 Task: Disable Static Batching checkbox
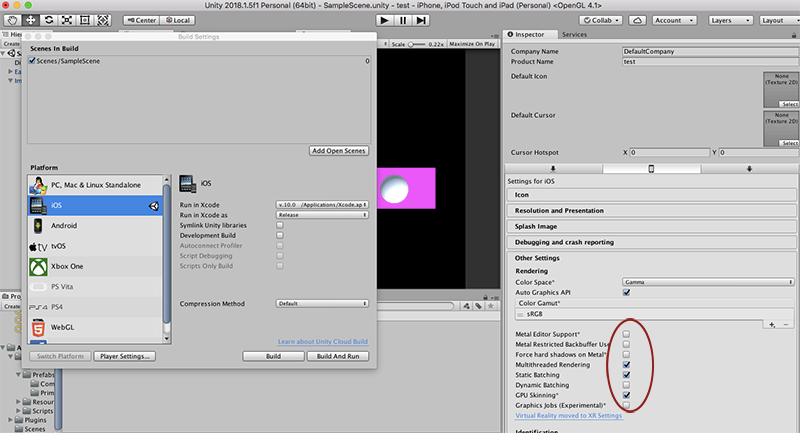627,375
